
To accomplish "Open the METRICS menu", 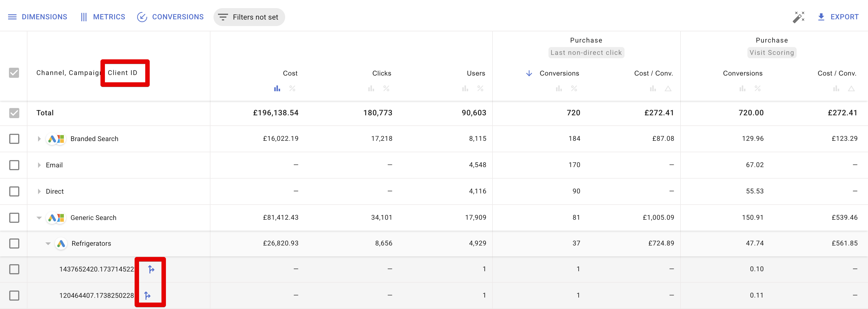I will click(103, 17).
